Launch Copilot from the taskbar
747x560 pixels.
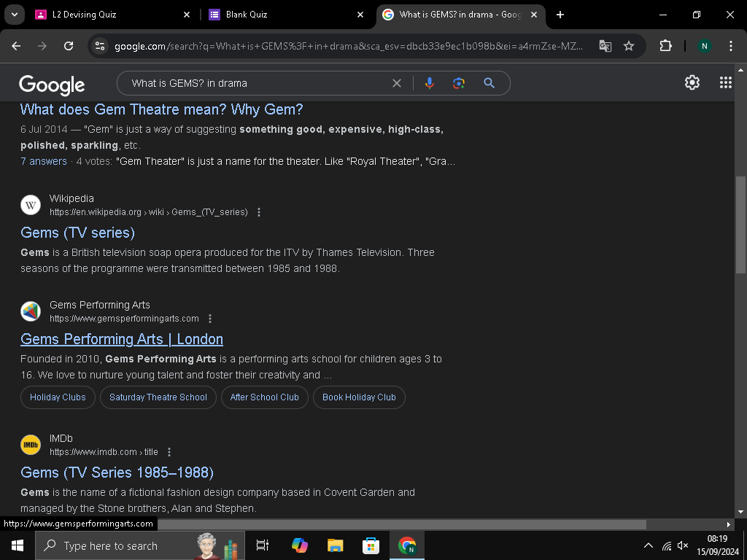click(300, 545)
